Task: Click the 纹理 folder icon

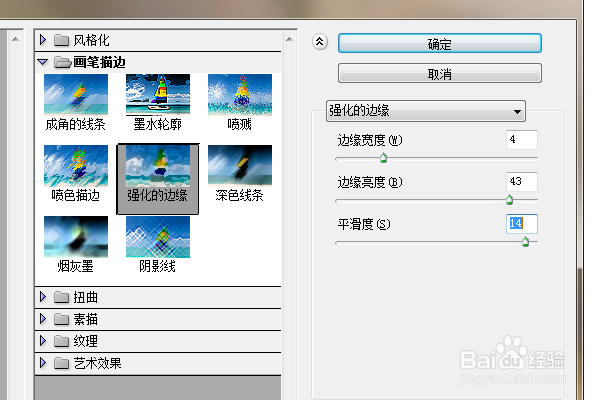Action: pos(61,341)
